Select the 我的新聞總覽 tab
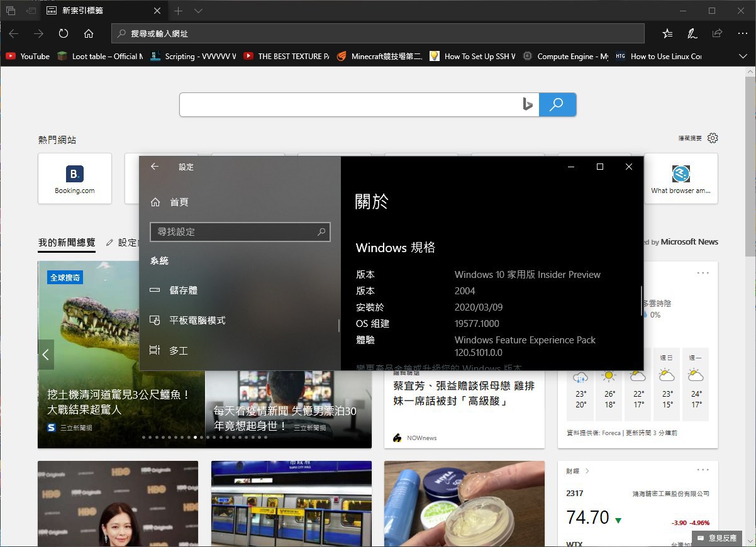756x547 pixels. point(67,242)
